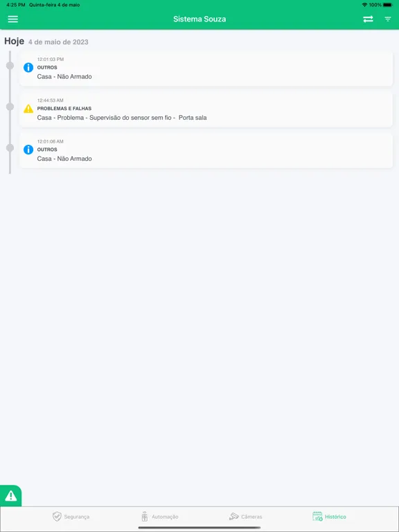This screenshot has height=532, width=399.
Task: Switch to the Segurança tab
Action: (71, 517)
